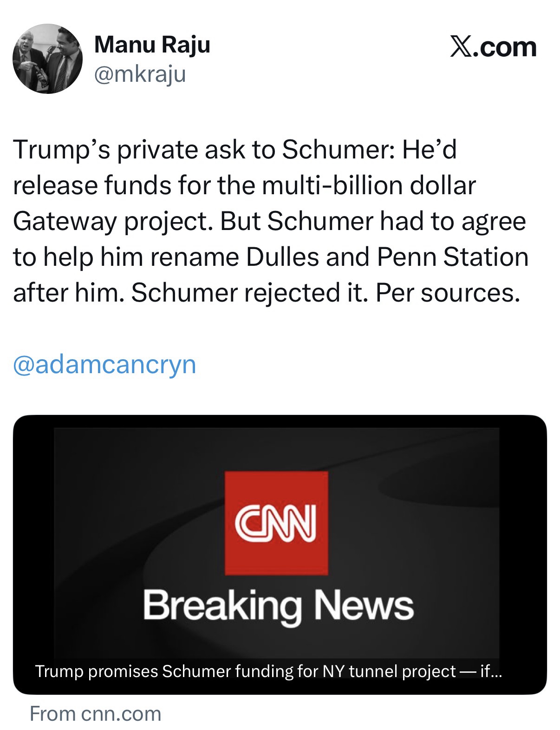The image size is (560, 730).
Task: Open Manu Raju's profile picture
Action: tap(47, 59)
